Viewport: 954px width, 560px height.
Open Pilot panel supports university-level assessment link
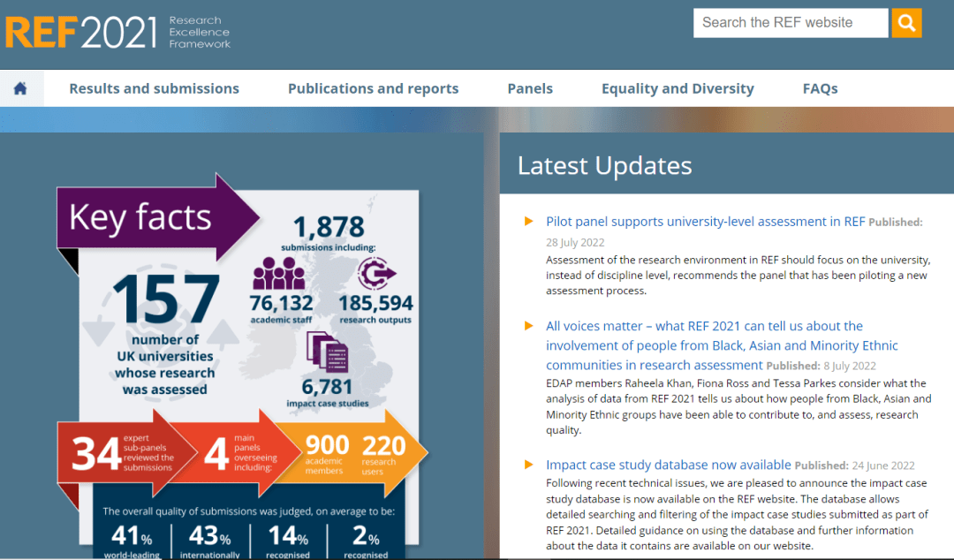point(705,222)
